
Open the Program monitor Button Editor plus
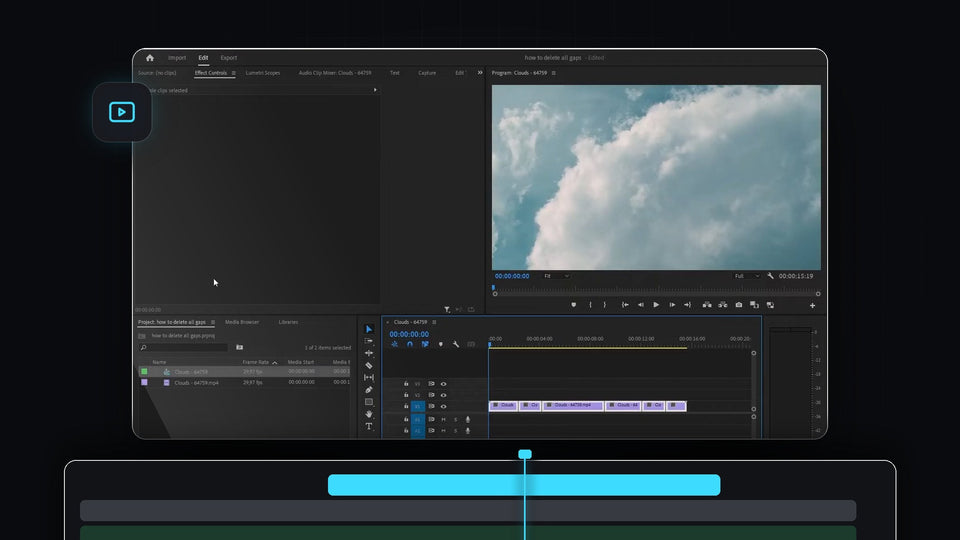[812, 306]
